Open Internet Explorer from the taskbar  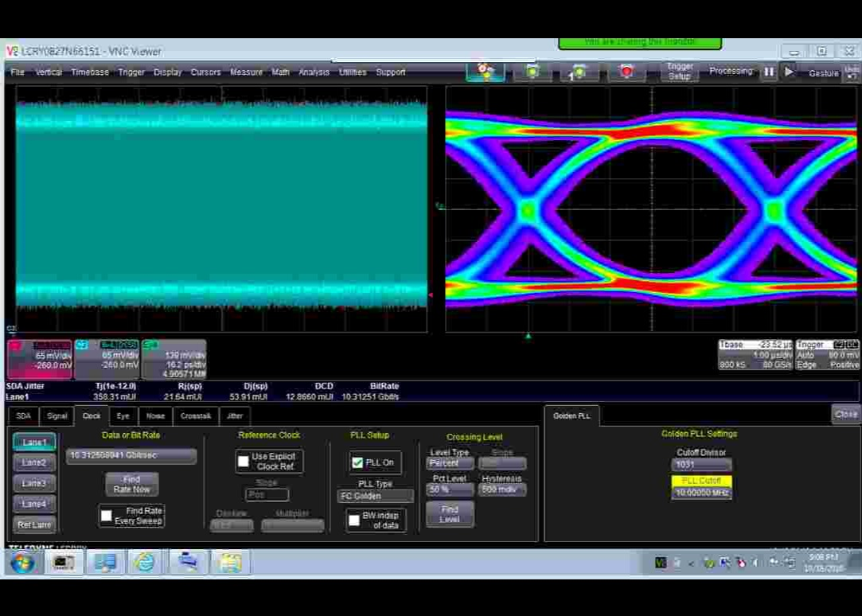145,563
